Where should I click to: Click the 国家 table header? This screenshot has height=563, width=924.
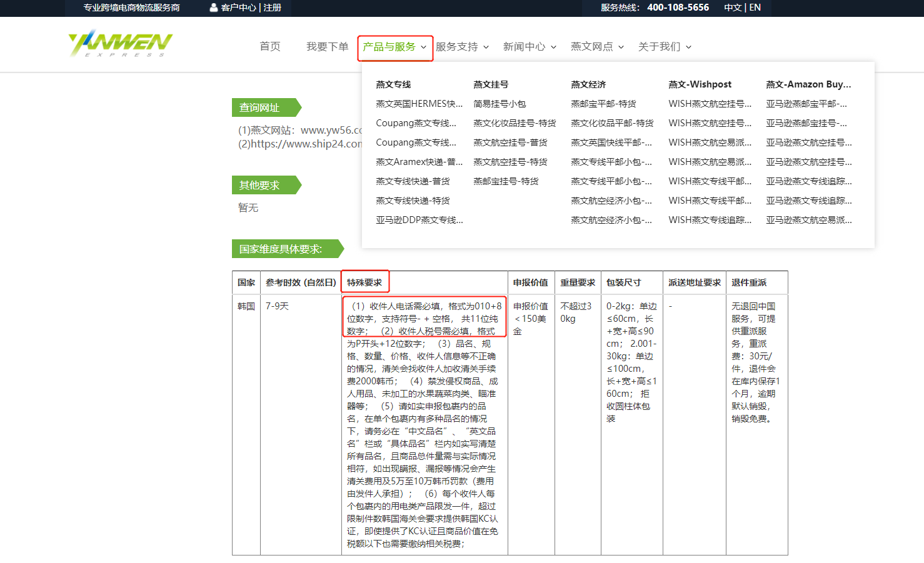pyautogui.click(x=246, y=282)
